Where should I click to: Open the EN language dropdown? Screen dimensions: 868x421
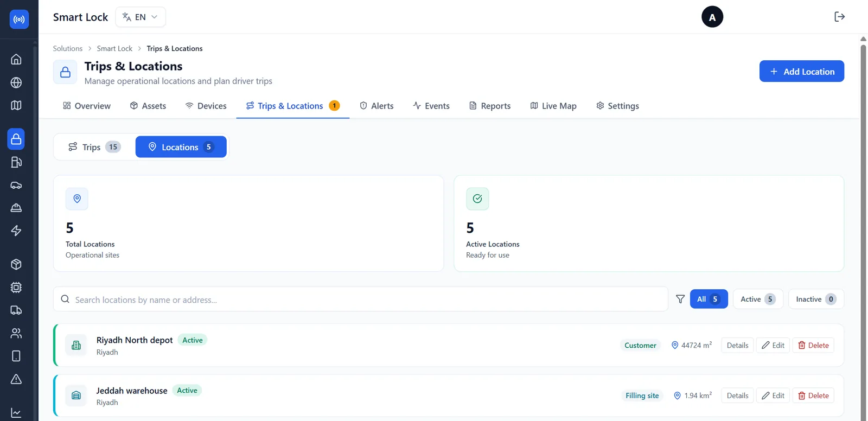click(x=141, y=17)
